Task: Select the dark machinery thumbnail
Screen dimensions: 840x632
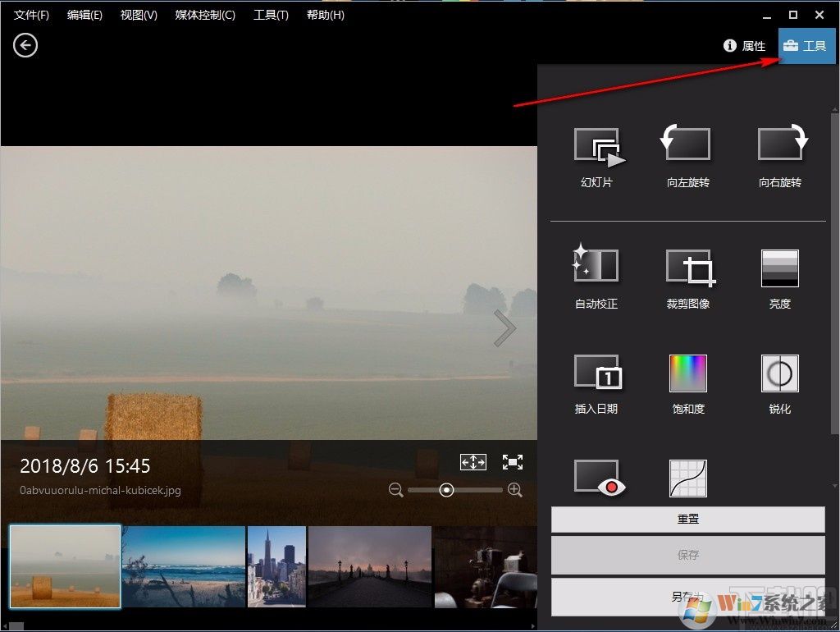Action: click(x=486, y=566)
